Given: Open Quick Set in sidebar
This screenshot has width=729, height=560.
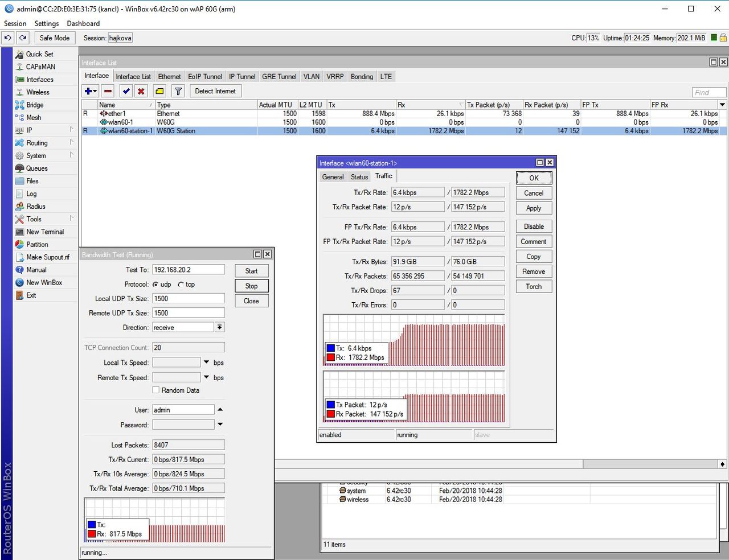Looking at the screenshot, I should [x=40, y=54].
